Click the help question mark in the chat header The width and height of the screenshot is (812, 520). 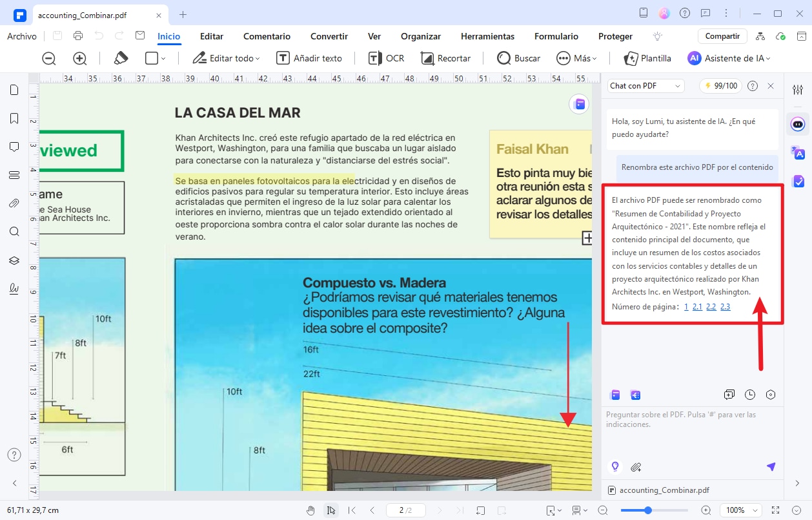[753, 86]
